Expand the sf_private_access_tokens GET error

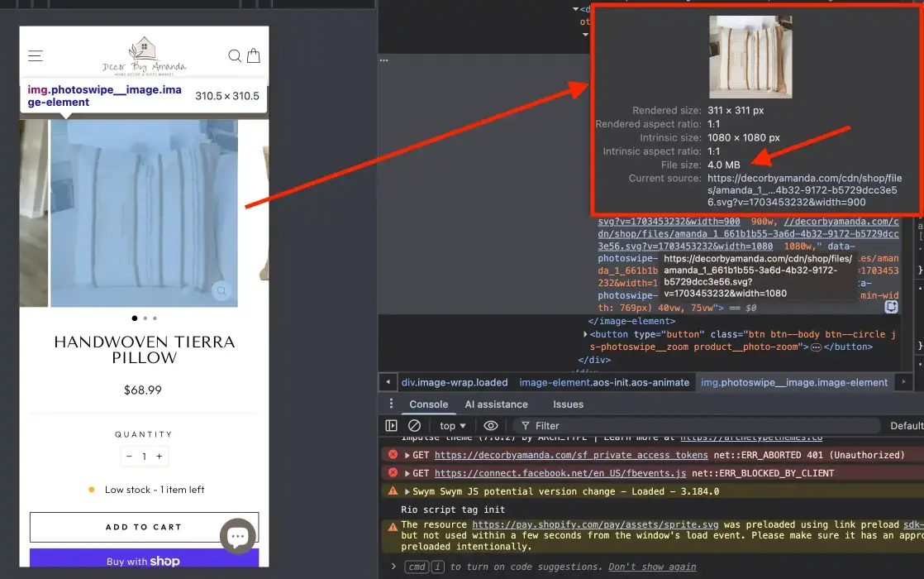coord(407,455)
